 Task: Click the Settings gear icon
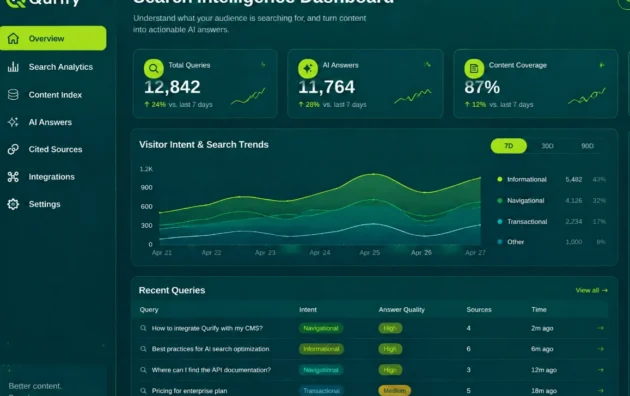coord(13,204)
